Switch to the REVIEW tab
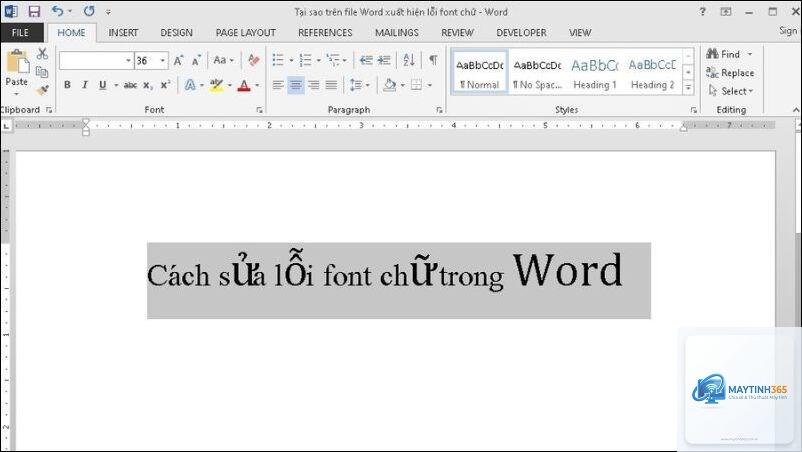Viewport: 802px width, 452px height. coord(457,33)
